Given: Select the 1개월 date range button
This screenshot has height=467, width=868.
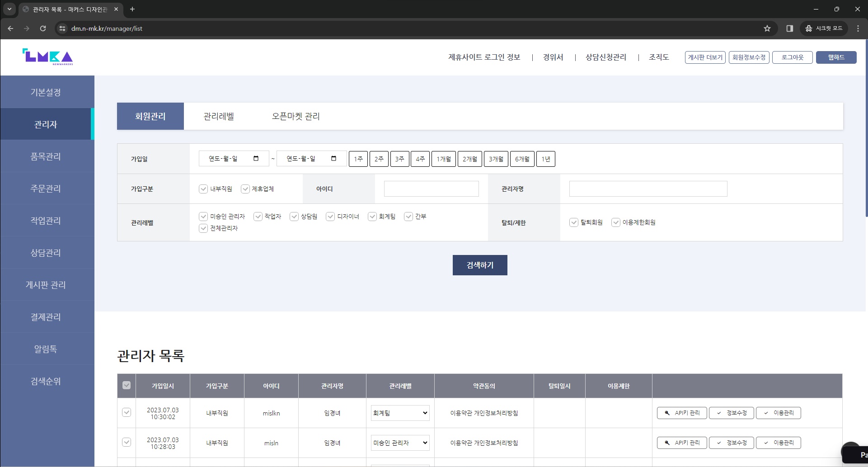Looking at the screenshot, I should [x=444, y=159].
